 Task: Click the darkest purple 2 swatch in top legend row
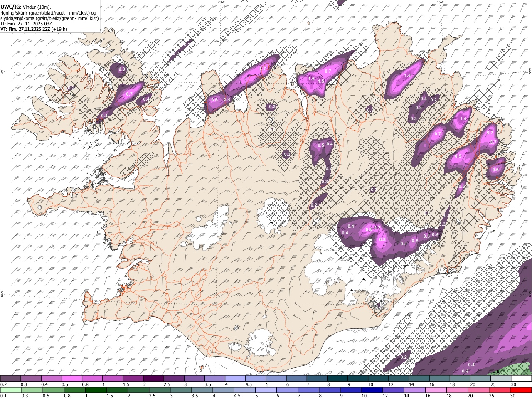153,379
